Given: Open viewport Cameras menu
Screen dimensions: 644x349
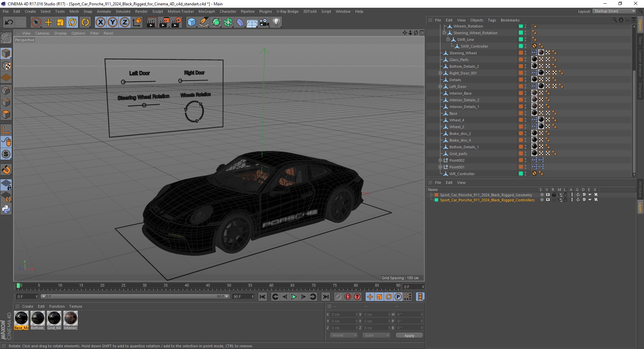Looking at the screenshot, I should pyautogui.click(x=42, y=33).
